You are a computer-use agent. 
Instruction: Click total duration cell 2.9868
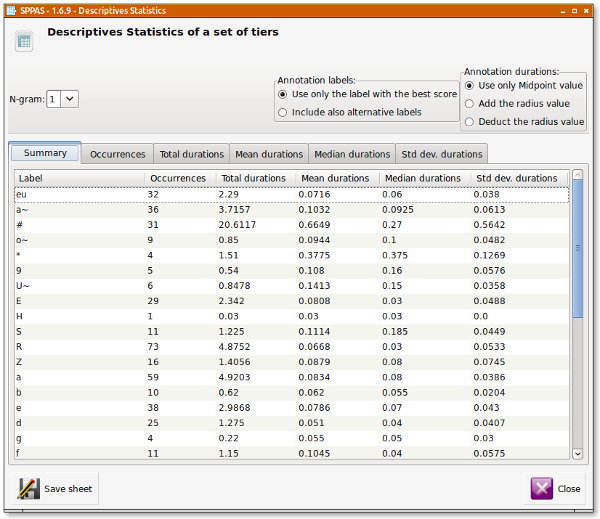[235, 408]
